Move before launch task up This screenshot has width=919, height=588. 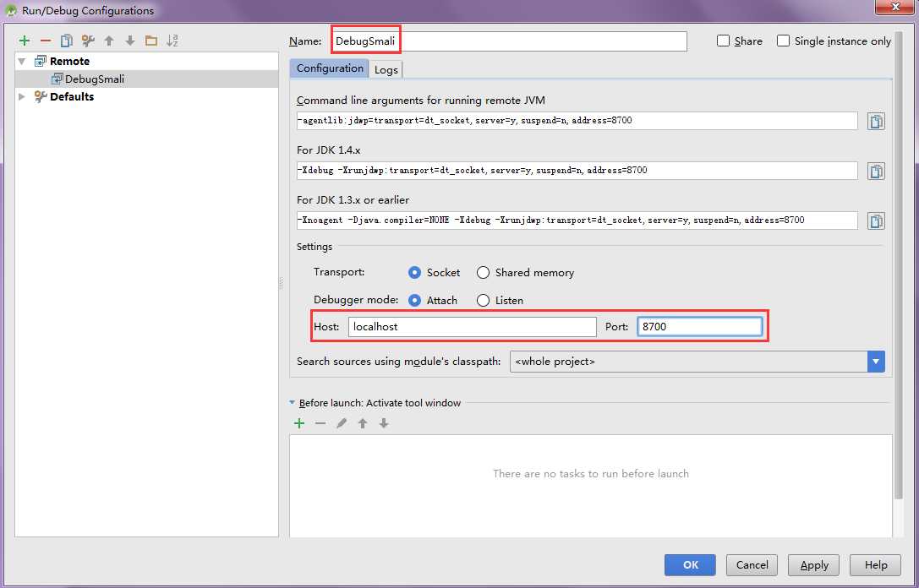pyautogui.click(x=363, y=423)
